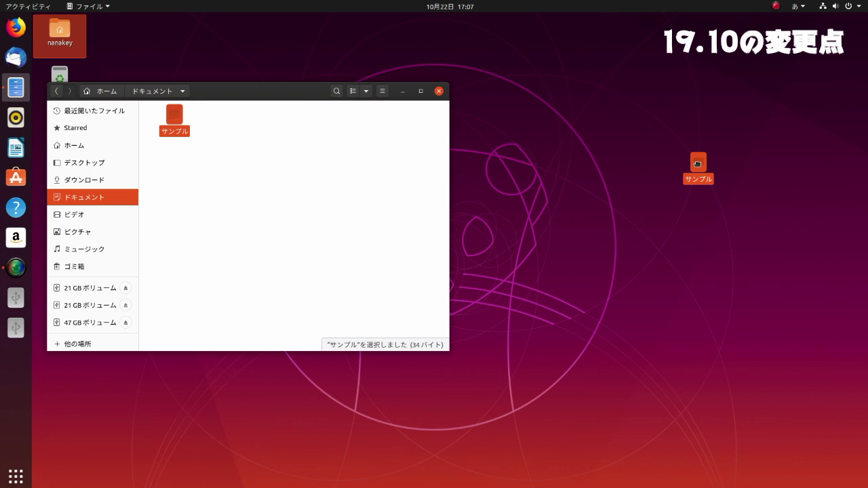
Task: Open LibreOffice Writer from the dock
Action: (x=16, y=147)
